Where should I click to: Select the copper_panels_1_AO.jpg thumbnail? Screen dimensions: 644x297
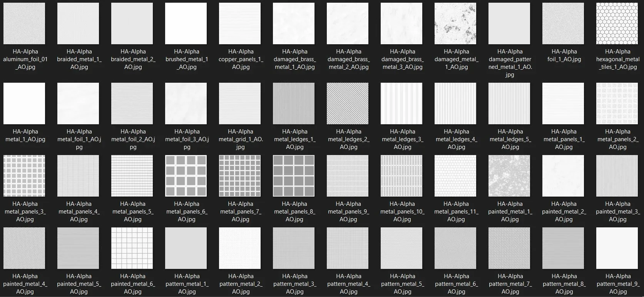[240, 23]
